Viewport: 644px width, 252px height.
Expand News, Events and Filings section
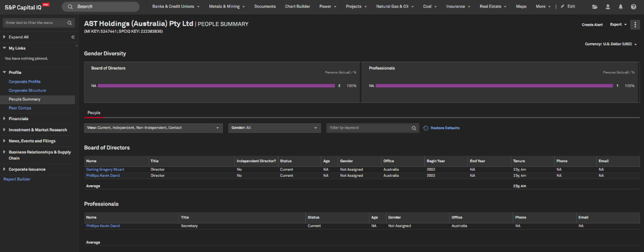[4, 141]
